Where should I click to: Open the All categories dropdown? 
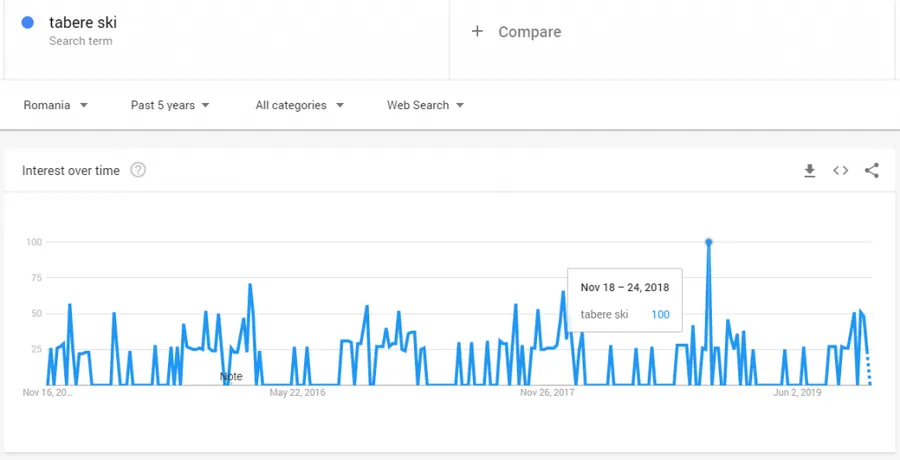[x=299, y=105]
